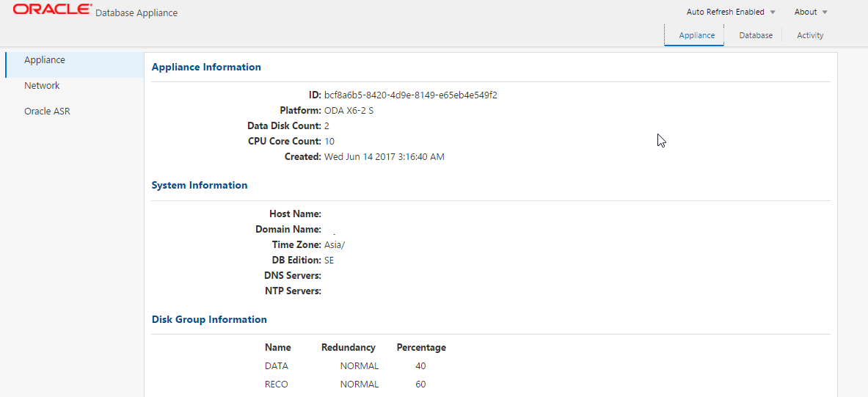
Task: Click the Oracle logo
Action: tap(53, 10)
